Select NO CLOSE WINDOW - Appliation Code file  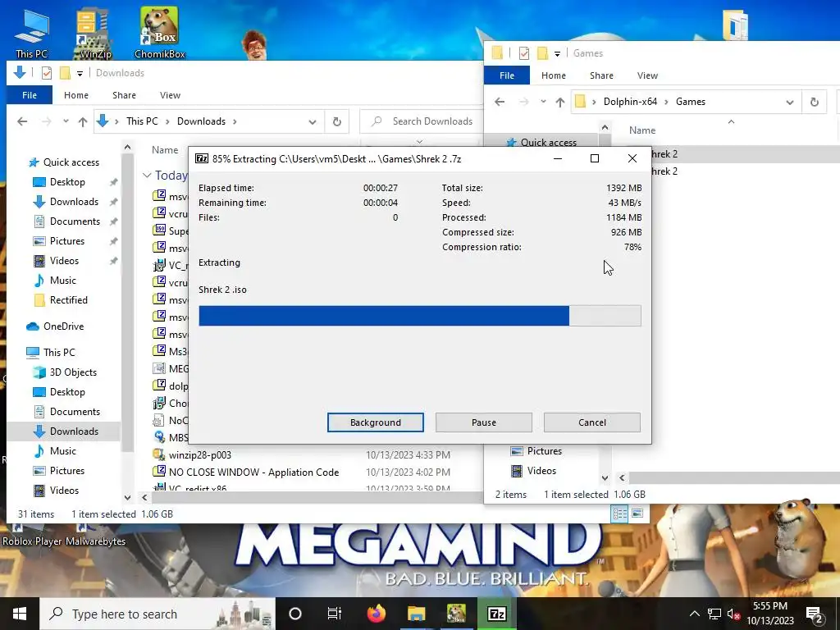point(253,472)
